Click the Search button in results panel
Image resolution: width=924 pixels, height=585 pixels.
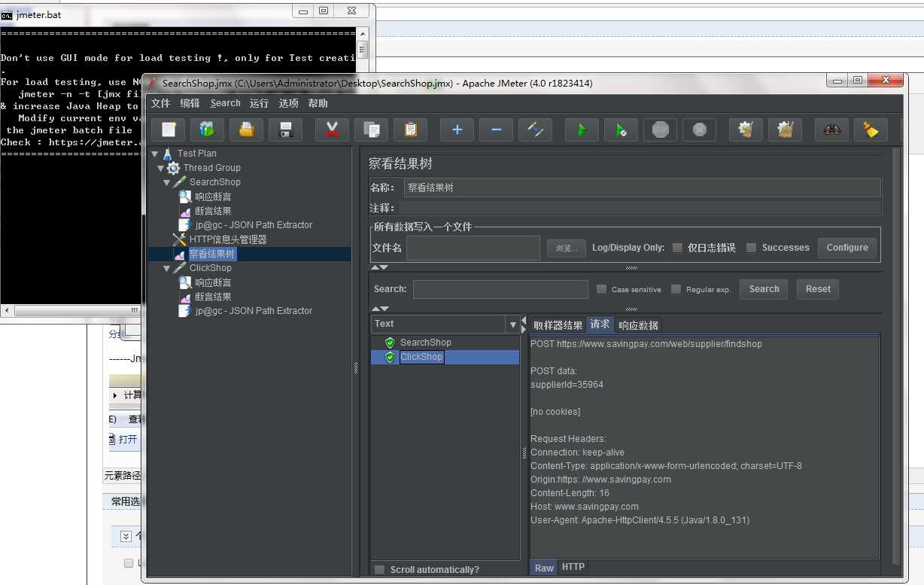click(x=764, y=289)
